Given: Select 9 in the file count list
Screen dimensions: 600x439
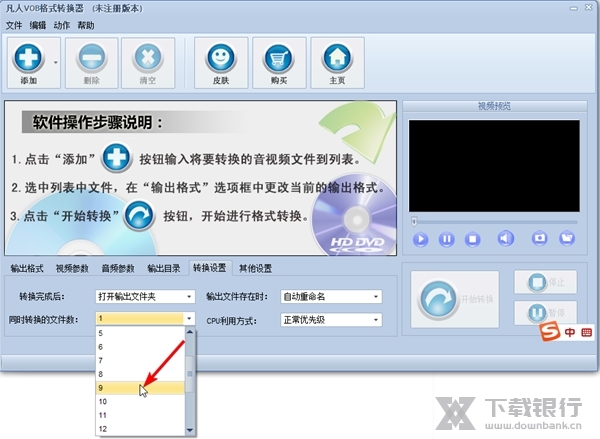Looking at the screenshot, I should tap(140, 388).
